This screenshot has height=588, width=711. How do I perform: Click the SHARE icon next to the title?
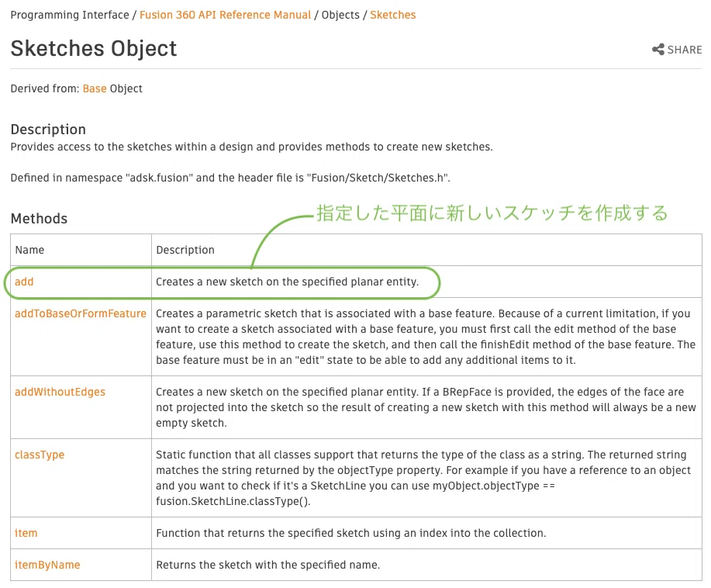click(x=658, y=50)
